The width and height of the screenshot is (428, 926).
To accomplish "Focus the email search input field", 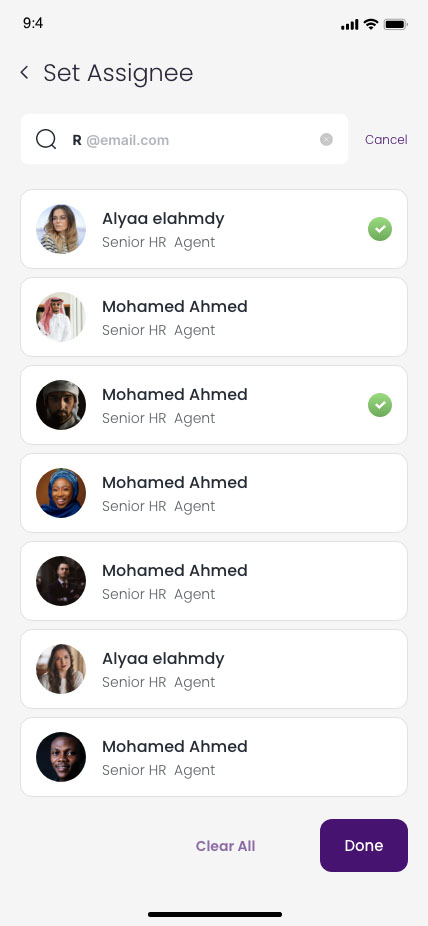I will [184, 139].
